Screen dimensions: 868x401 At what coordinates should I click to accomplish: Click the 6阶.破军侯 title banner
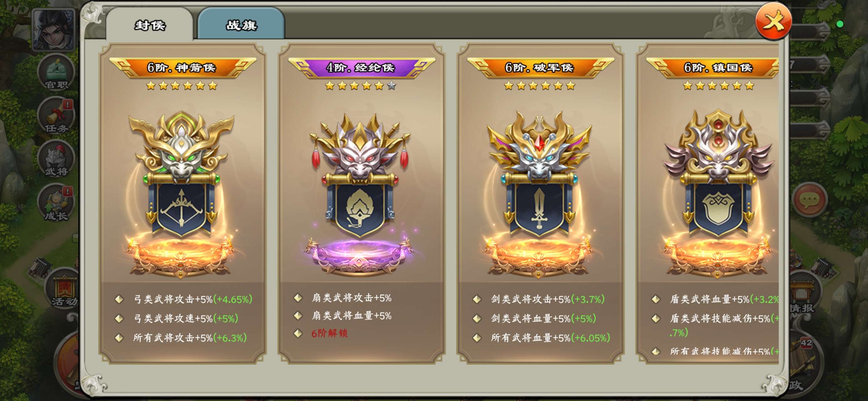pyautogui.click(x=540, y=67)
